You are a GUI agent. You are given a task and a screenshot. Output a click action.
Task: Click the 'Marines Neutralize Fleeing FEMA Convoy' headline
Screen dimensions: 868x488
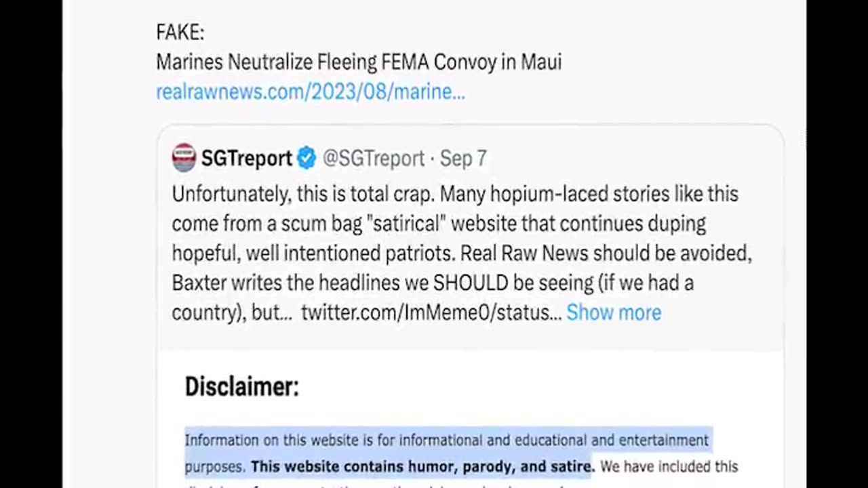(x=359, y=62)
